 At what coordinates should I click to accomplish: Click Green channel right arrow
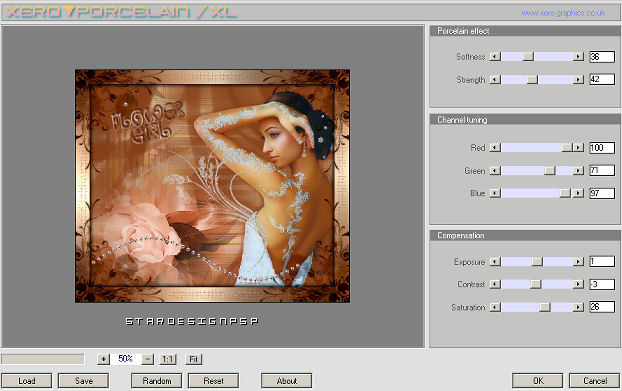pos(578,171)
